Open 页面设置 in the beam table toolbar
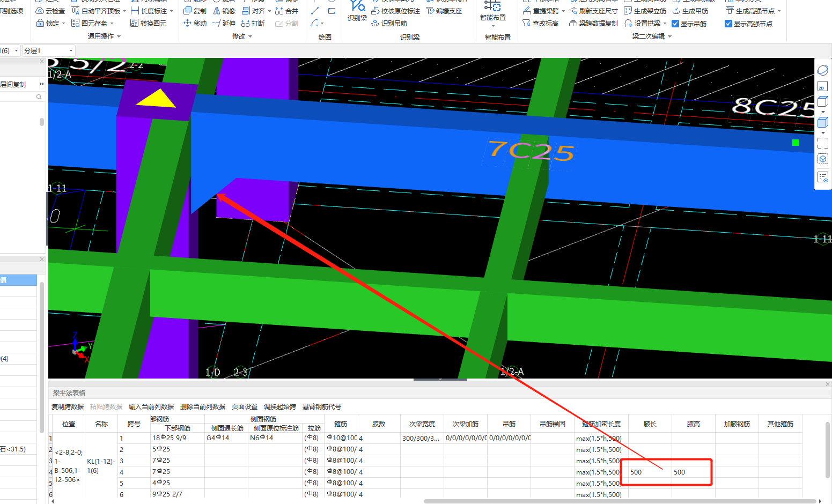 [245, 407]
